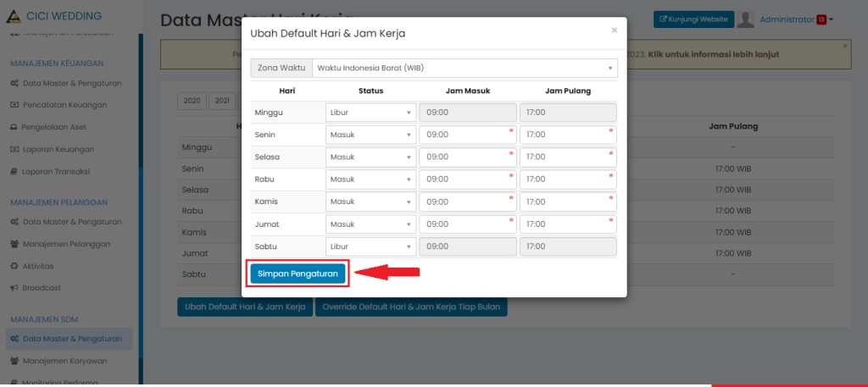Click Kunjungi Website button
Viewport: 868px width, 387px height.
click(x=693, y=19)
